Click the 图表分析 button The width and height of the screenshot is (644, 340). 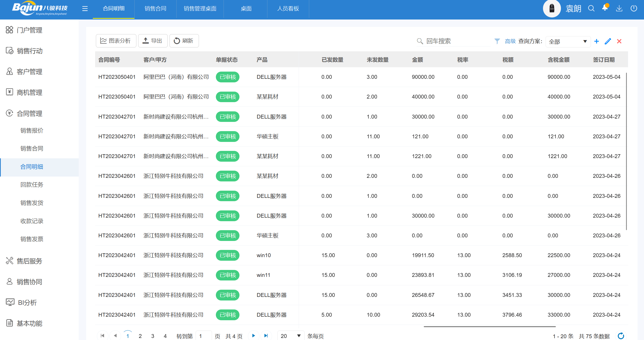(116, 41)
